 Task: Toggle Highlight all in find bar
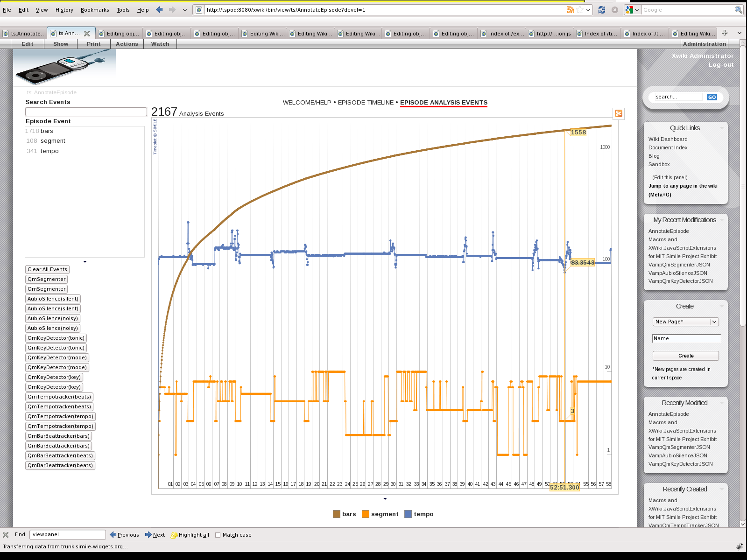tap(190, 535)
